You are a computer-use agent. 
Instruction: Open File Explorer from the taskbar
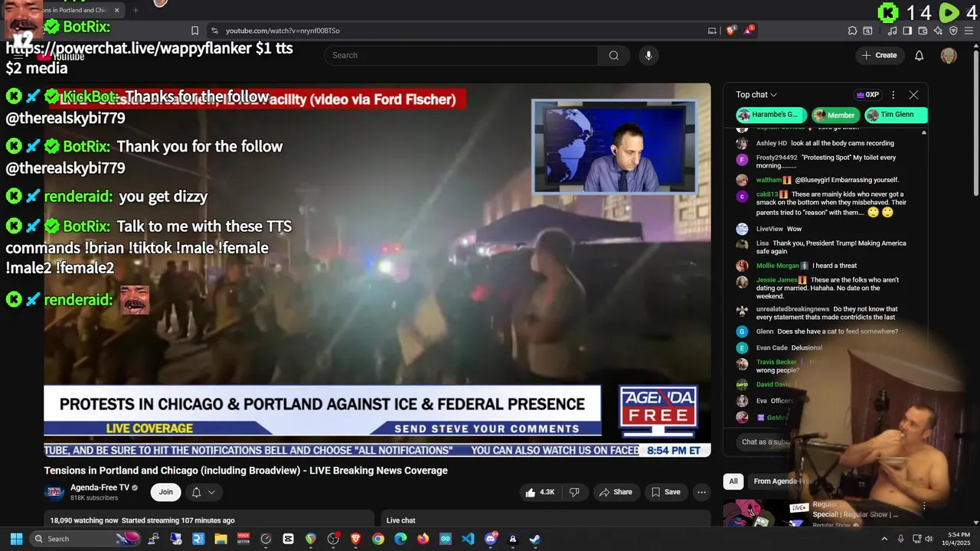coord(220,539)
